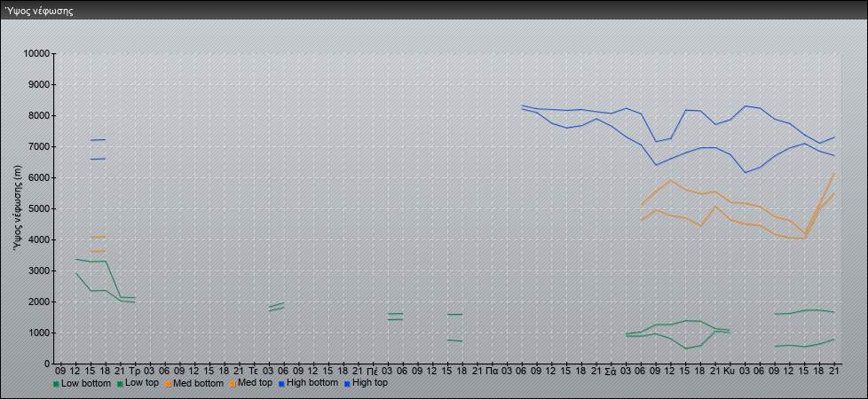Toggle the High bottom legend text
This screenshot has height=399, width=868.
(x=312, y=384)
